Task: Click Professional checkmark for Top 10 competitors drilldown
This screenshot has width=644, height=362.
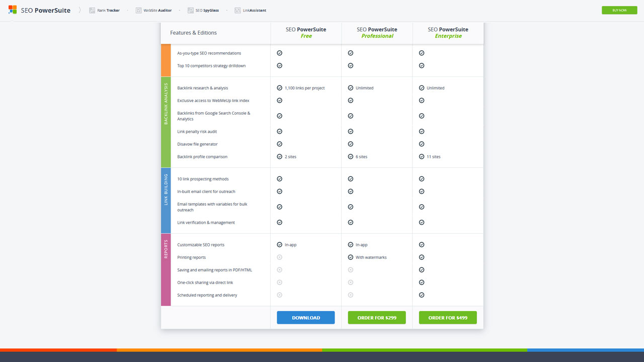Action: tap(351, 65)
